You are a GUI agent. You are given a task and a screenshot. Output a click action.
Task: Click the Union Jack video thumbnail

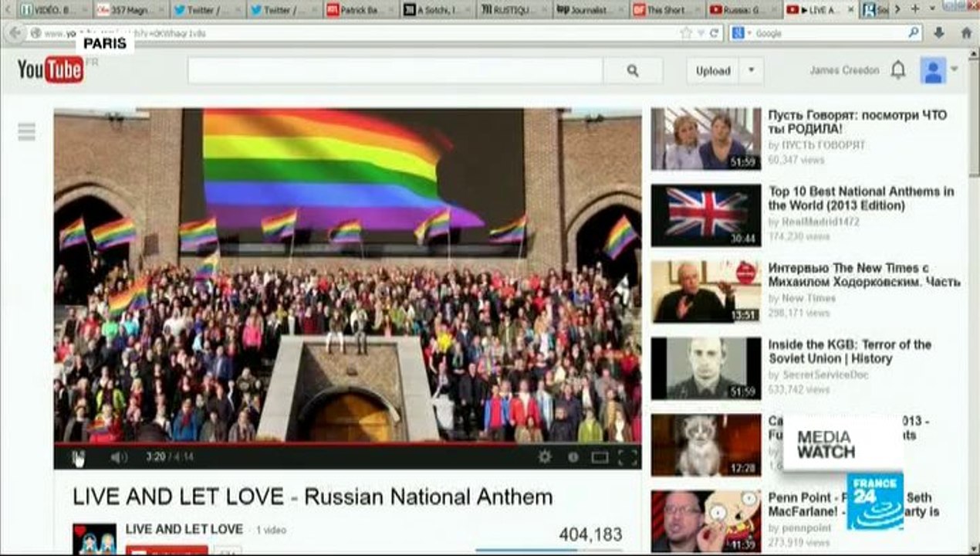click(705, 215)
